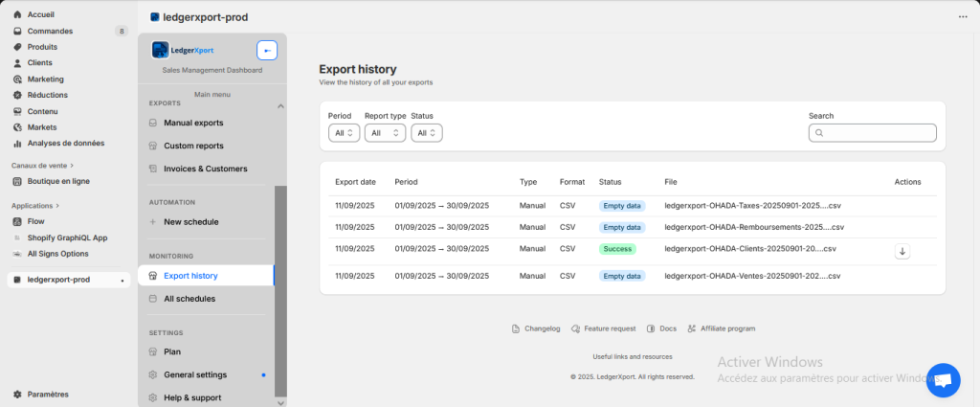Click the back arrow button beside LedgerXport logo
Screen dimensions: 980x407
(x=267, y=50)
